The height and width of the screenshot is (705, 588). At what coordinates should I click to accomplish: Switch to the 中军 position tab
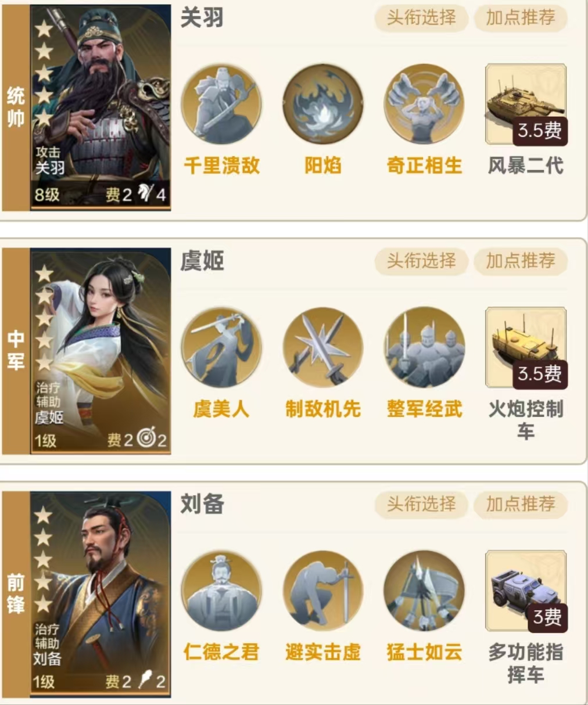[x=16, y=350]
